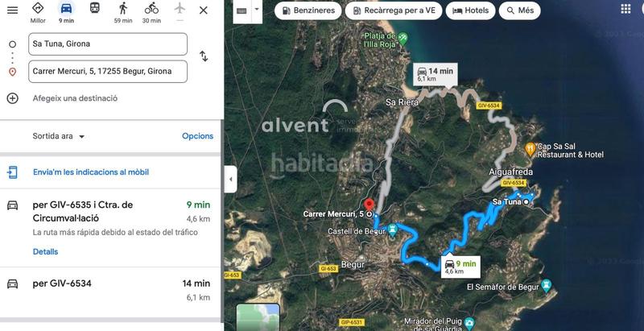
Task: Open route Opcions link
Action: [197, 136]
